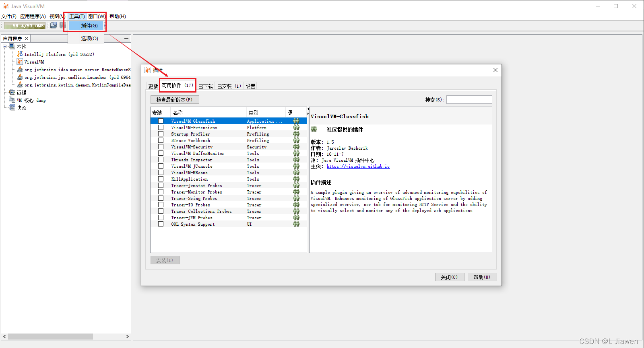The width and height of the screenshot is (644, 348).
Task: Select the Tracer-Collections Probes plugin row
Action: pyautogui.click(x=228, y=211)
